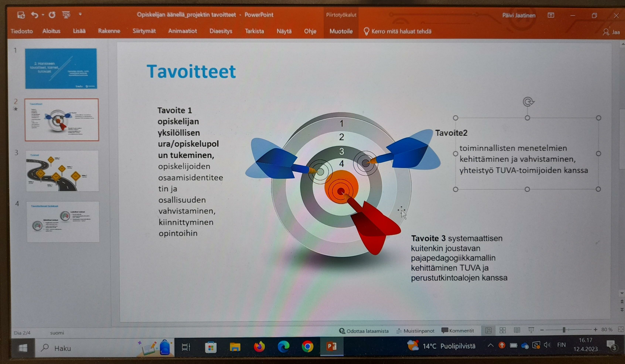Open the Windows Start menu

(x=23, y=348)
